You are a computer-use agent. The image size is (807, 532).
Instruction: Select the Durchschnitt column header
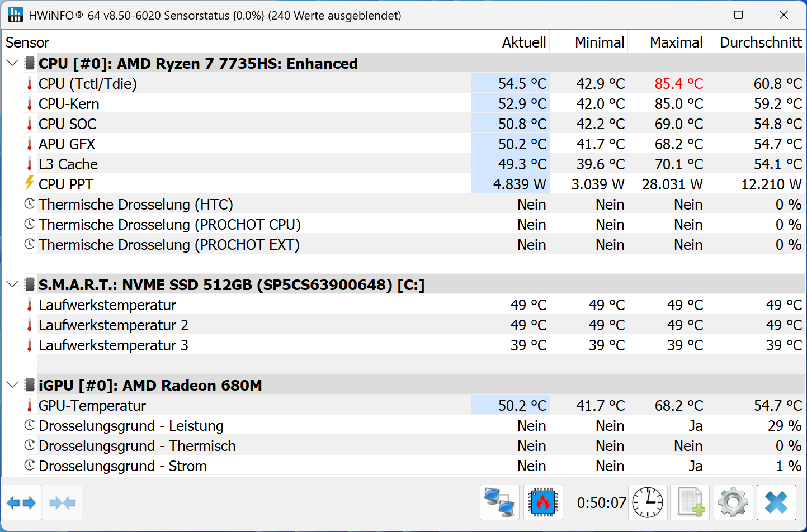point(756,42)
